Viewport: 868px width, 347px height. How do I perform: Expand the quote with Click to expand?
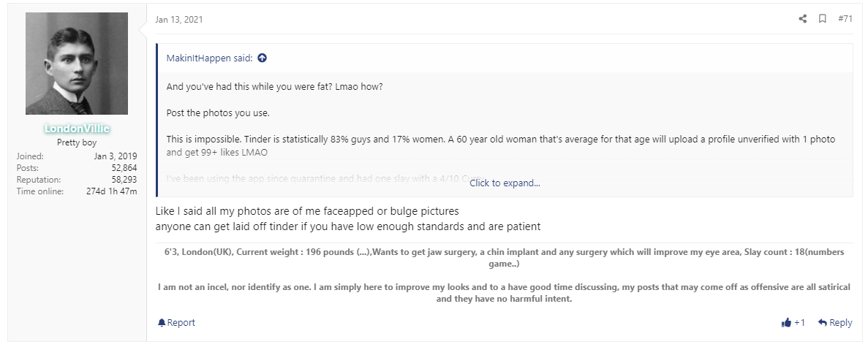coord(505,183)
